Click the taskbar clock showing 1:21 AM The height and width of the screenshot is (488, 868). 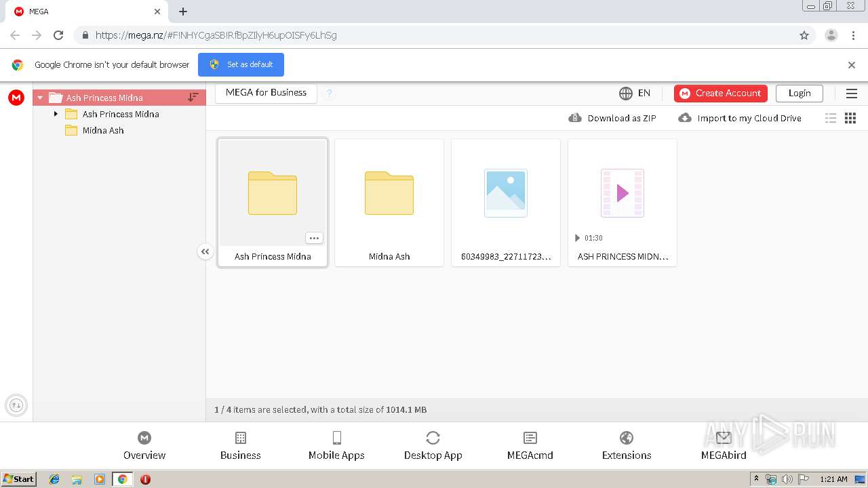click(833, 479)
